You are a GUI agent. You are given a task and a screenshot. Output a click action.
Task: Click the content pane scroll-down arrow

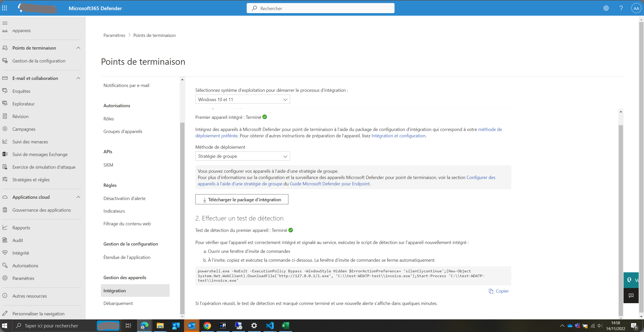(621, 318)
